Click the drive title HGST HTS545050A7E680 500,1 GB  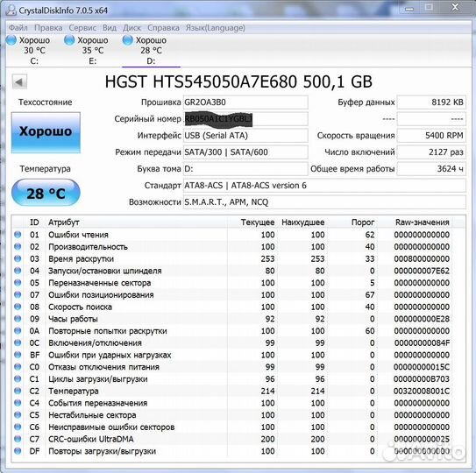(238, 81)
